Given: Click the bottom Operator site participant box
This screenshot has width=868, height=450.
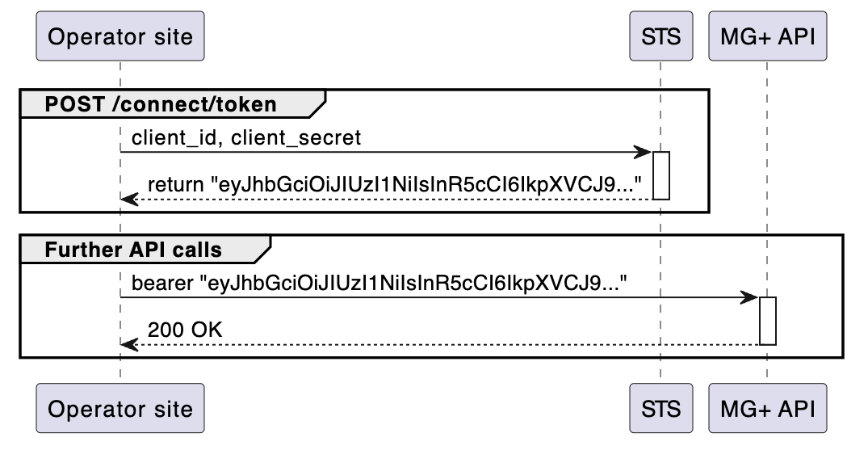Looking at the screenshot, I should tap(120, 408).
